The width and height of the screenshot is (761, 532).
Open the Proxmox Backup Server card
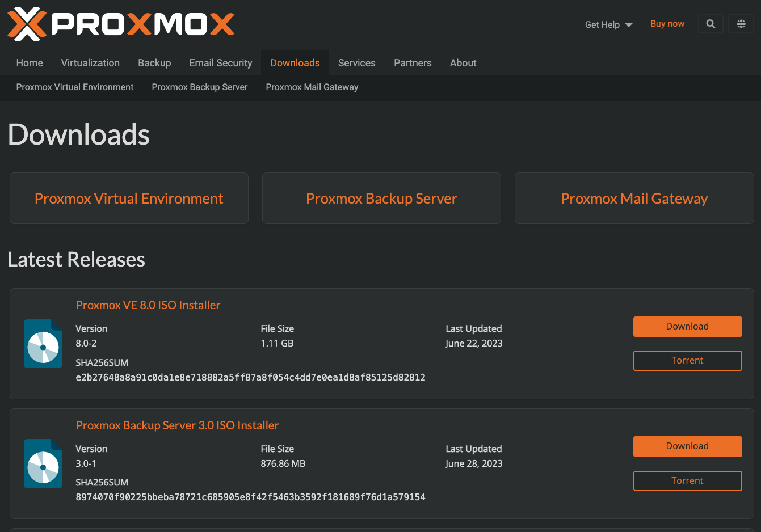click(x=381, y=199)
